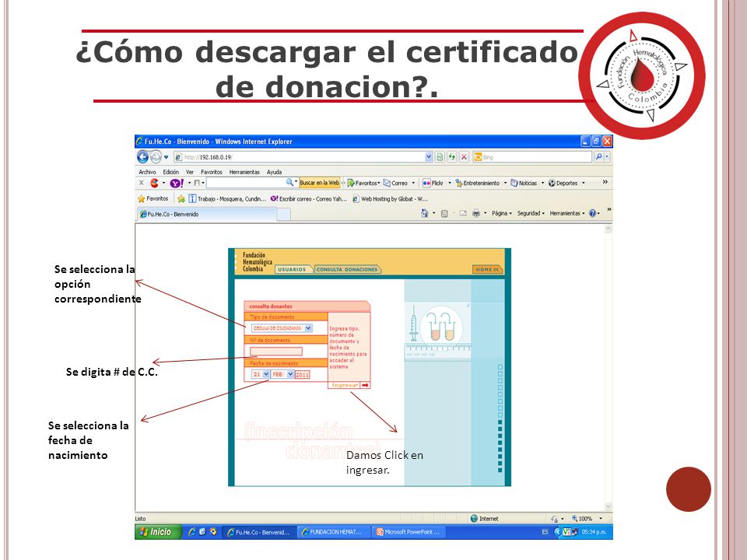This screenshot has width=747, height=560.
Task: Open the birth month dropdown showing FEB
Action: coord(289,374)
